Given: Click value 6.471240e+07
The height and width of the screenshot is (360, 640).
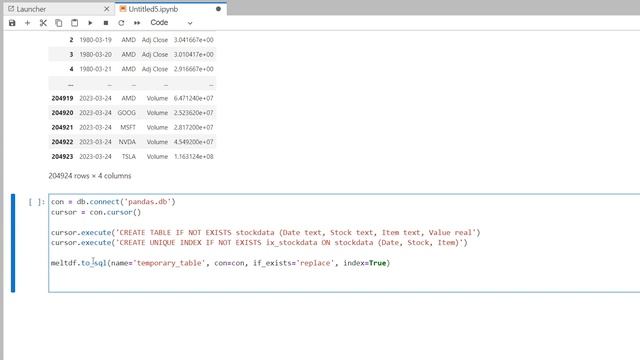Looking at the screenshot, I should [193, 98].
